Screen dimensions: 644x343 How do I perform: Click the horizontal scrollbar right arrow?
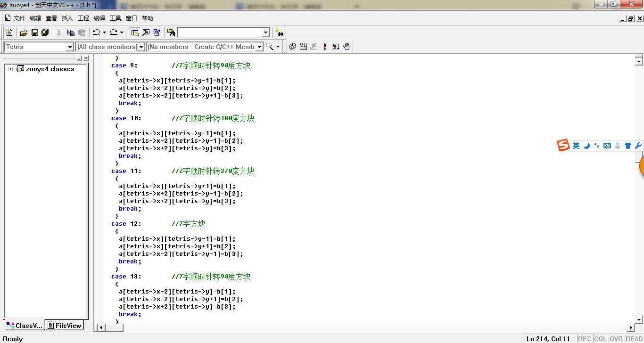(x=631, y=327)
